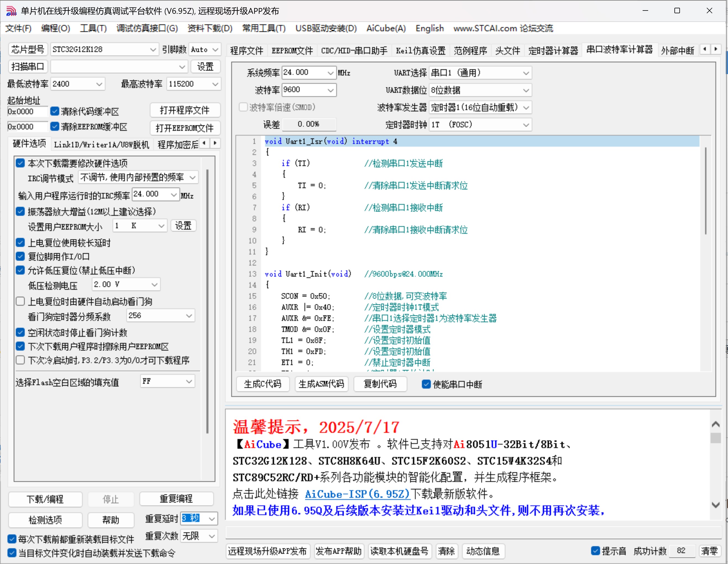Click the 检测选项 button

click(45, 520)
